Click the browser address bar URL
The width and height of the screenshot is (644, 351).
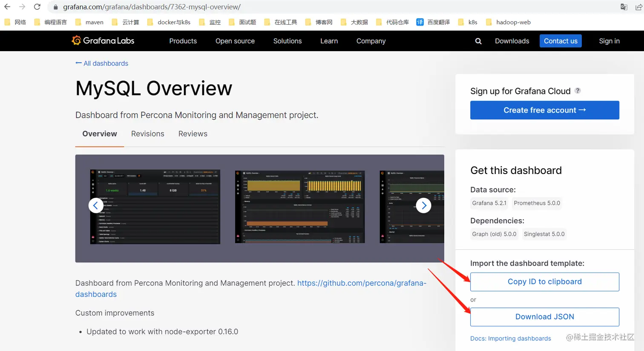[x=152, y=7]
